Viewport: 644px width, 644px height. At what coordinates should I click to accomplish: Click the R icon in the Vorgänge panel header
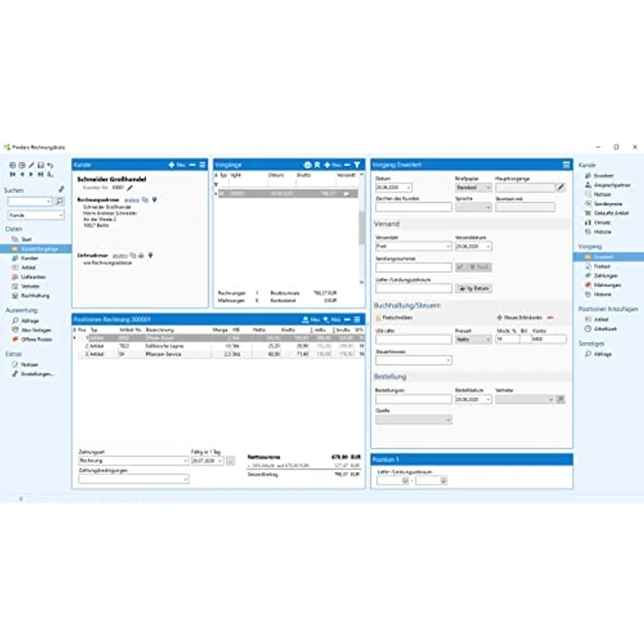tap(317, 164)
